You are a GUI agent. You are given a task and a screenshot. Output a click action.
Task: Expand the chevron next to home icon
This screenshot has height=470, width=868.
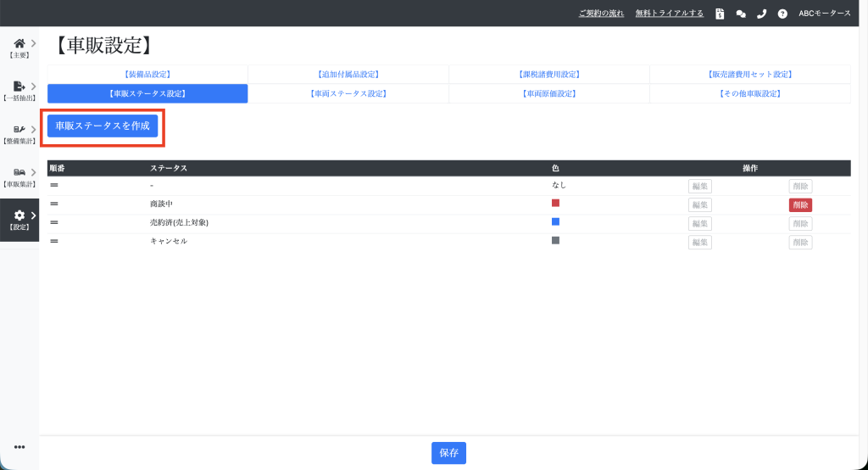tap(33, 42)
